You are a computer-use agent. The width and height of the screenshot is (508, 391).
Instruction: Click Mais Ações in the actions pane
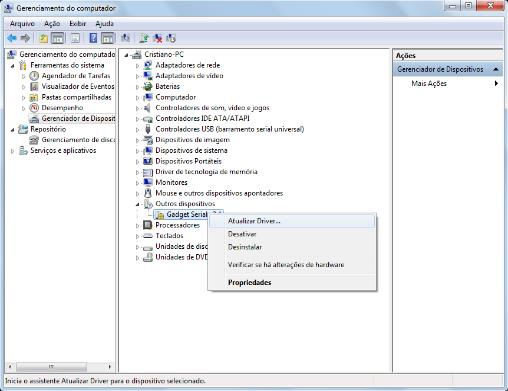pyautogui.click(x=429, y=83)
